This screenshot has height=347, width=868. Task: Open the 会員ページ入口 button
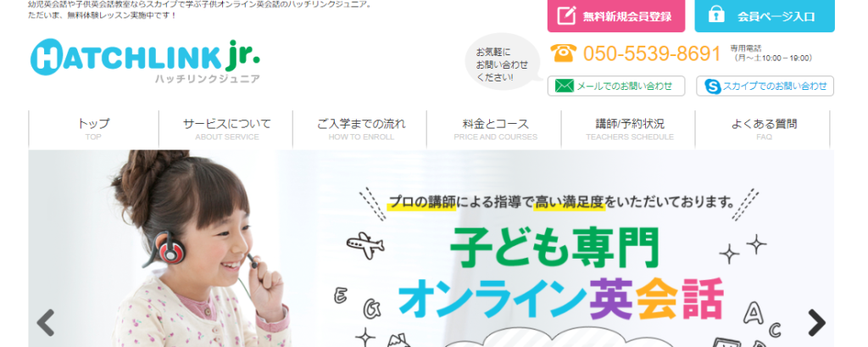coord(765,15)
